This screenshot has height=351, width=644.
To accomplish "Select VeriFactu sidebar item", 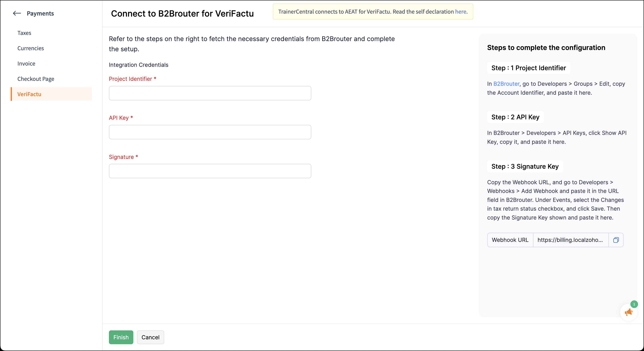I will [29, 94].
